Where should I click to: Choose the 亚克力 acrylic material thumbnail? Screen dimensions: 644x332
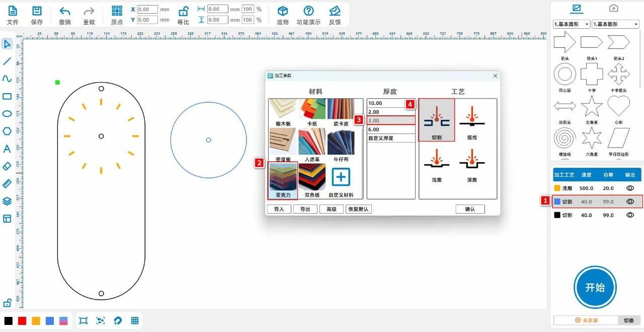click(x=283, y=179)
